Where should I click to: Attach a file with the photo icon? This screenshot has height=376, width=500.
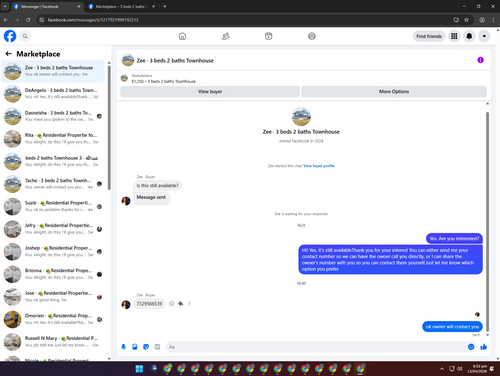(135, 347)
